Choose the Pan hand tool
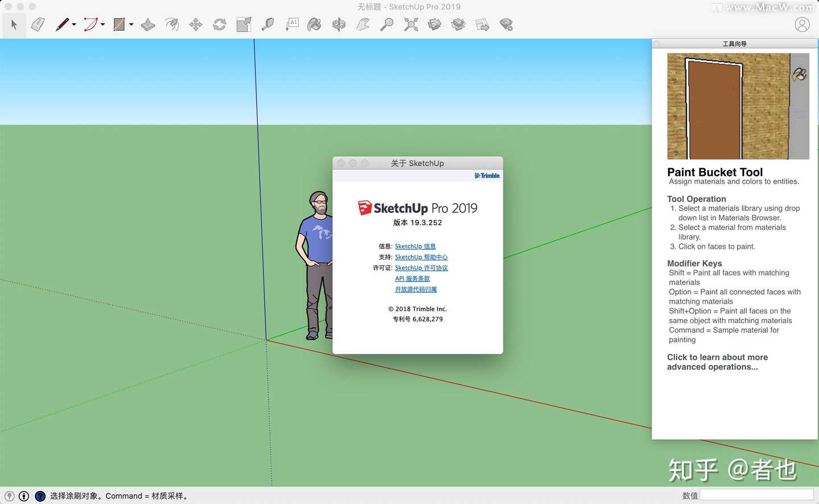819x504 pixels. click(x=363, y=24)
